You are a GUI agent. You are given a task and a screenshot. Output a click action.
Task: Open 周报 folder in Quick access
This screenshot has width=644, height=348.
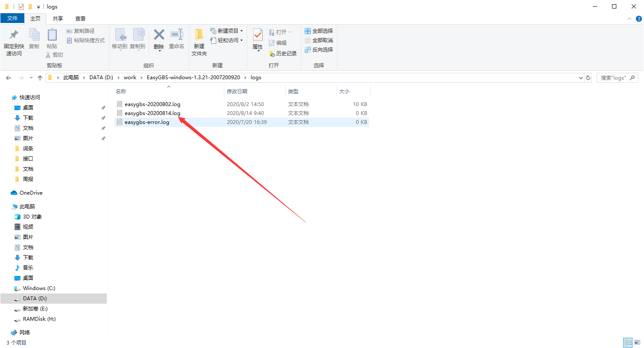tap(24, 179)
